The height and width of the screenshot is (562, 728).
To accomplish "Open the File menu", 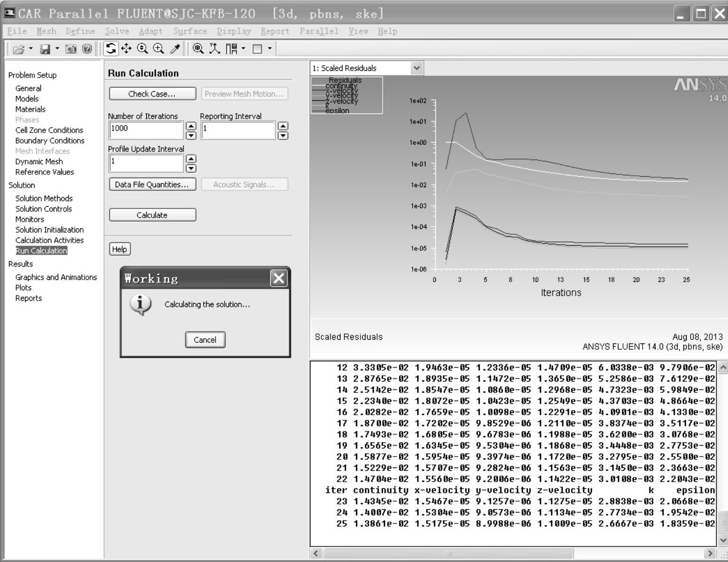I will (x=17, y=31).
